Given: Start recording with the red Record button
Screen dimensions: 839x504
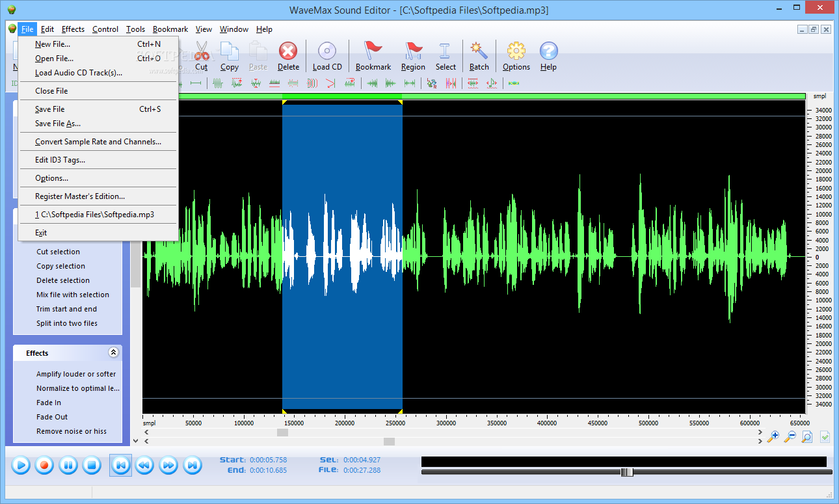Looking at the screenshot, I should click(x=44, y=465).
